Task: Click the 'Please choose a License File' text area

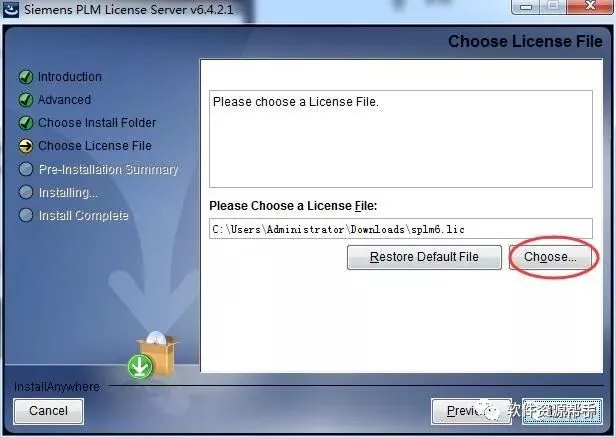Action: tap(401, 139)
